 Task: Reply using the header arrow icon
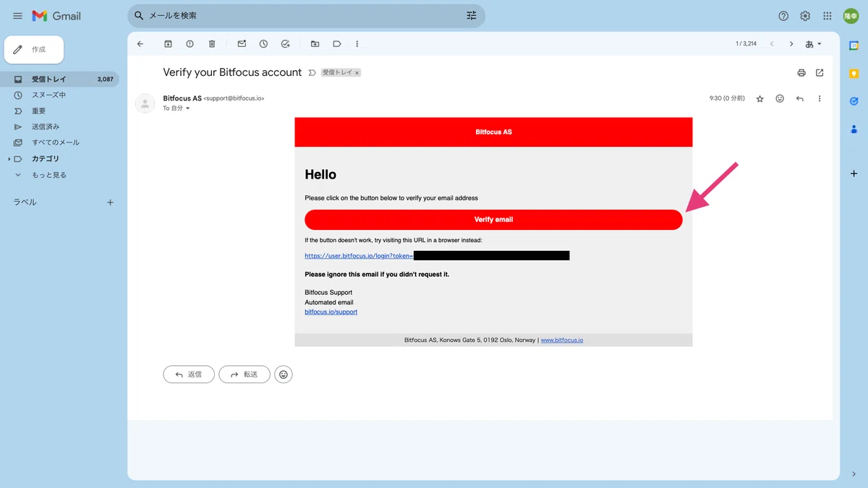coord(800,99)
